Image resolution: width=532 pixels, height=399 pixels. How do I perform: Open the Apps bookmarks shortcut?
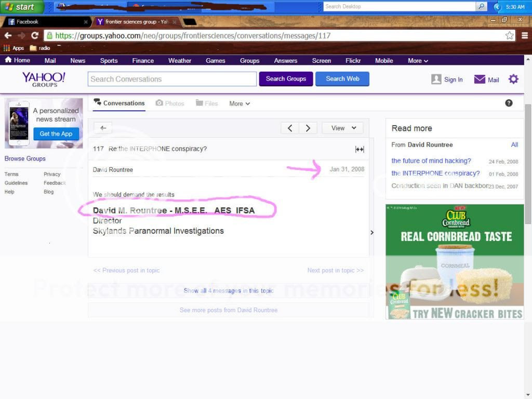pyautogui.click(x=14, y=48)
